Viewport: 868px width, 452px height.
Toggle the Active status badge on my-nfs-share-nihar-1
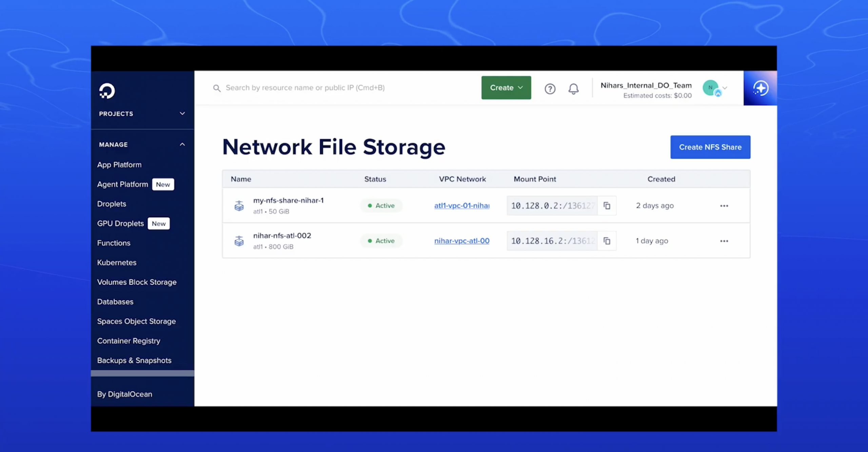[x=381, y=205]
